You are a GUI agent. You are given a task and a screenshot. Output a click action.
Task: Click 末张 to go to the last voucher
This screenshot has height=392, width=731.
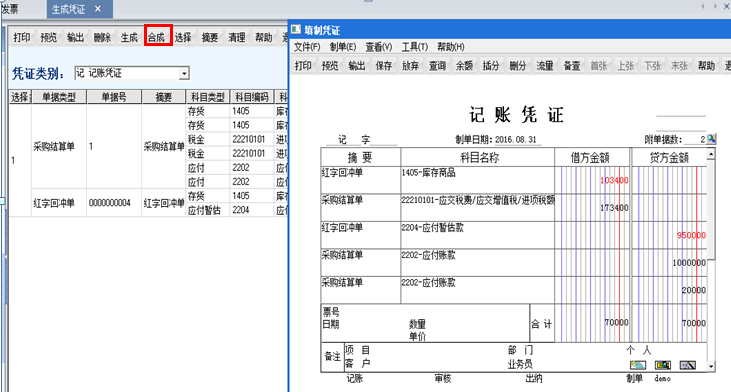(679, 66)
